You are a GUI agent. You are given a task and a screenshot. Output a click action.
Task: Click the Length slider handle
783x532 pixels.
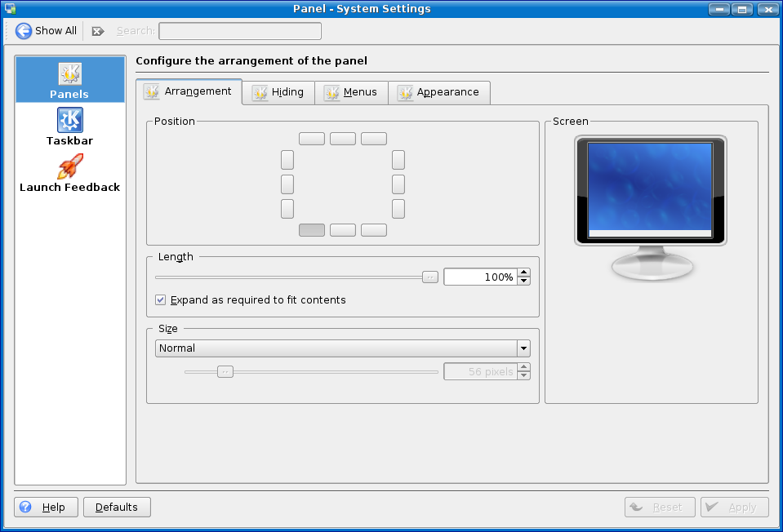tap(430, 277)
